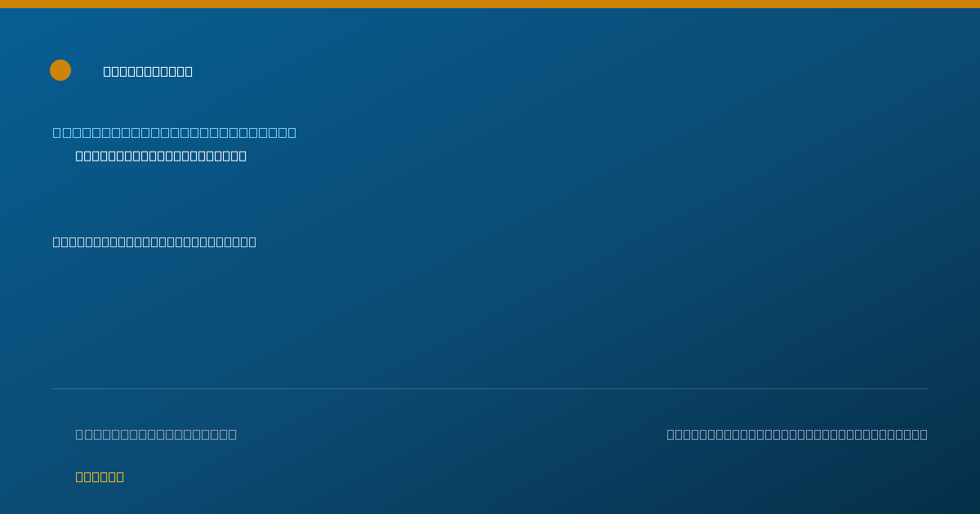Open the long gray footer text on right
The height and width of the screenshot is (514, 980).
pos(797,435)
